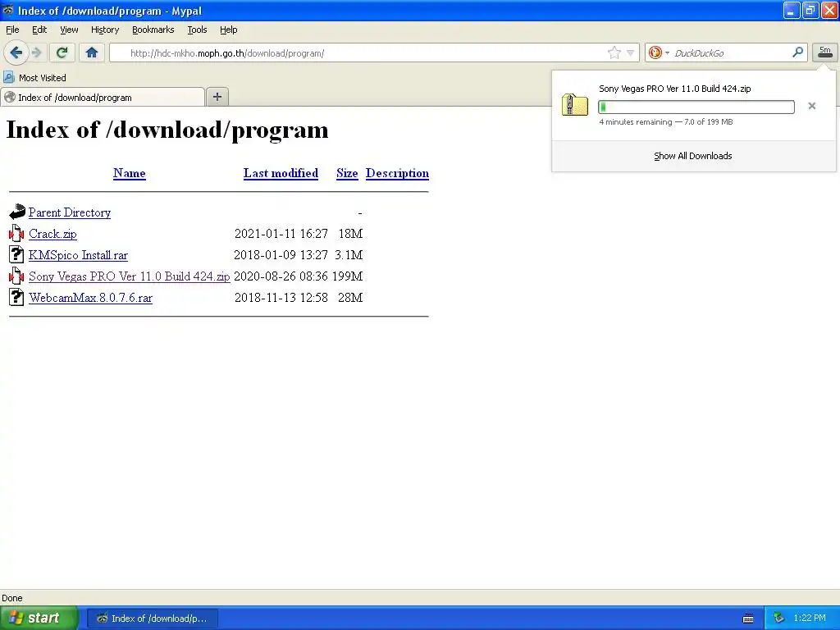
Task: Go forward with the Forward arrow button
Action: pyautogui.click(x=36, y=52)
